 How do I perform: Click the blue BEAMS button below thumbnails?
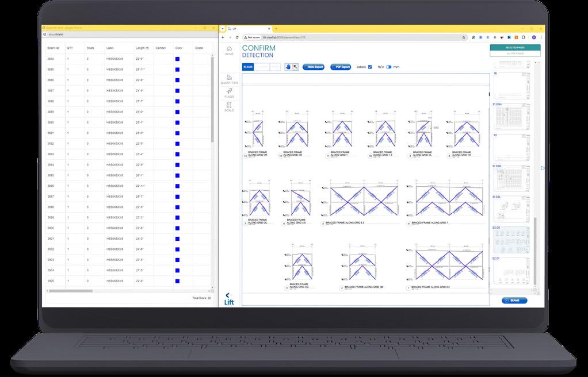click(514, 301)
